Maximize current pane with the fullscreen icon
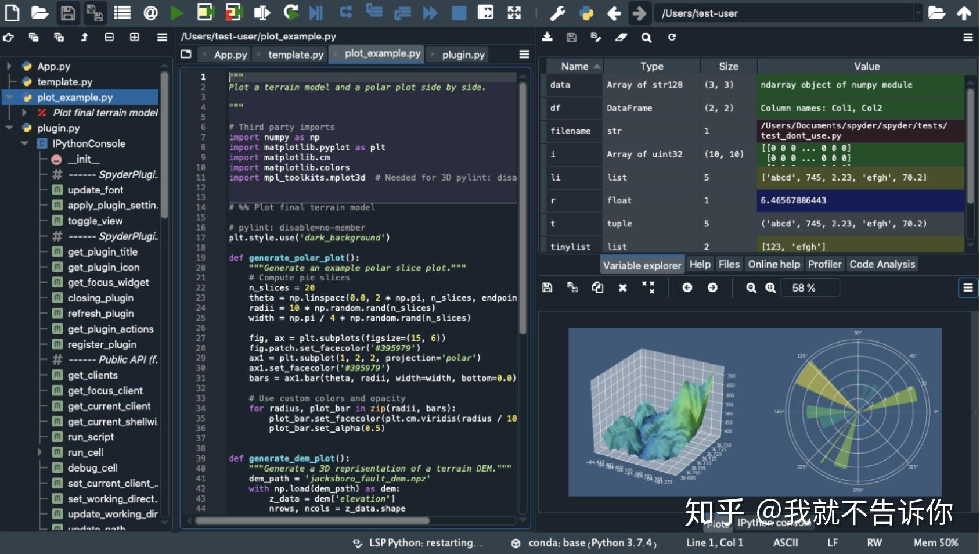Viewport: 980px width, 554px height. [514, 12]
